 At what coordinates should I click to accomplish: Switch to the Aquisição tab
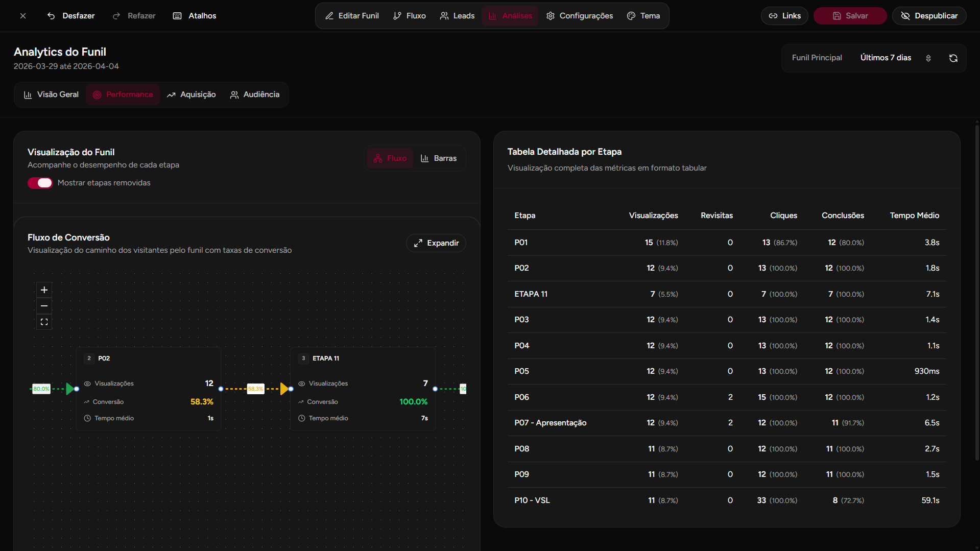pos(192,94)
